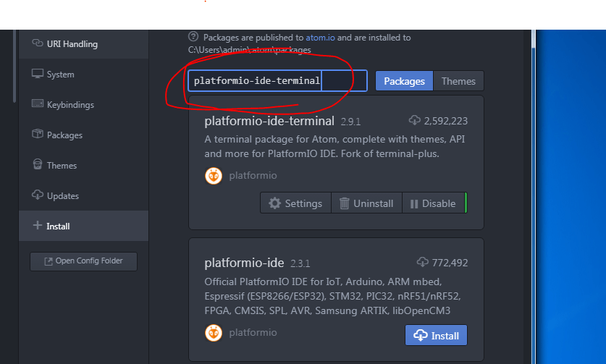Click version 2.3.1 text
This screenshot has width=606, height=364.
300,264
